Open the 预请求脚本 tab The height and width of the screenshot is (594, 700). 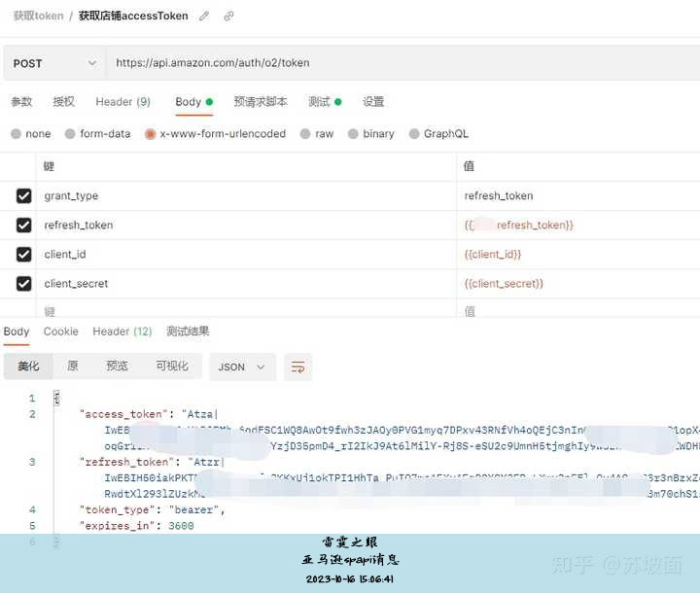(x=261, y=102)
